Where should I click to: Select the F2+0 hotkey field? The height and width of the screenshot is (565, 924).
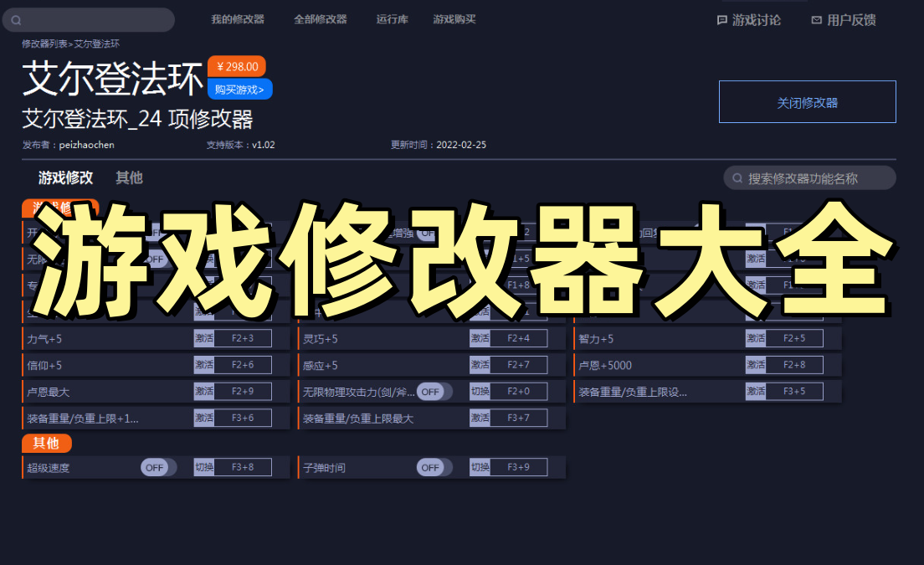pos(519,391)
